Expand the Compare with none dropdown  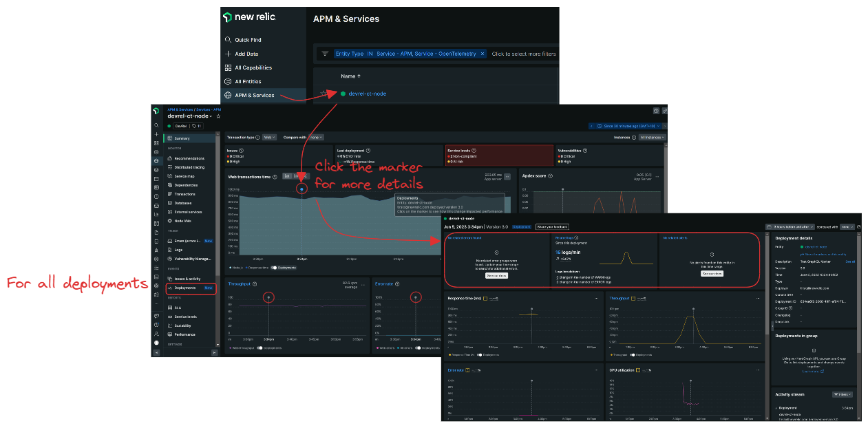point(317,137)
